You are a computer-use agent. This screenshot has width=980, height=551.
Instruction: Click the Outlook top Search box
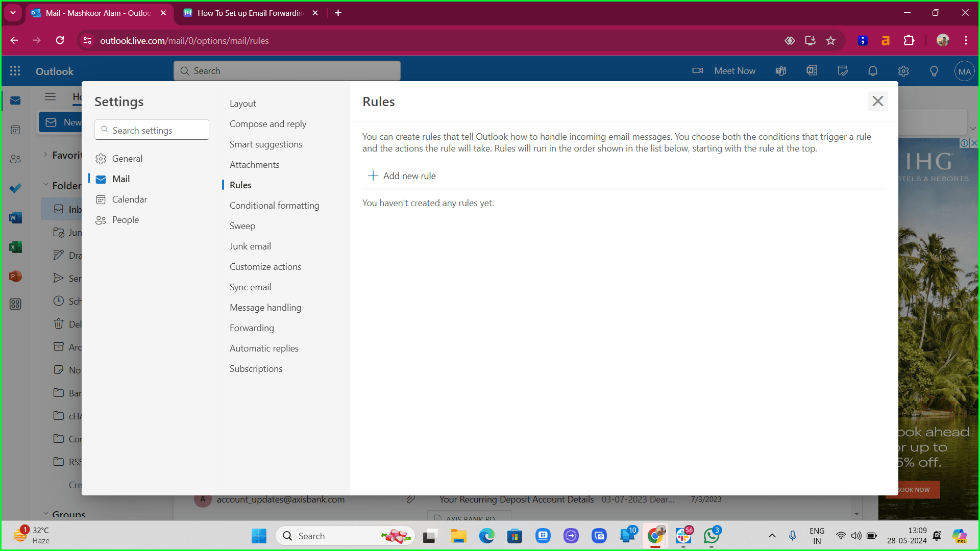287,71
